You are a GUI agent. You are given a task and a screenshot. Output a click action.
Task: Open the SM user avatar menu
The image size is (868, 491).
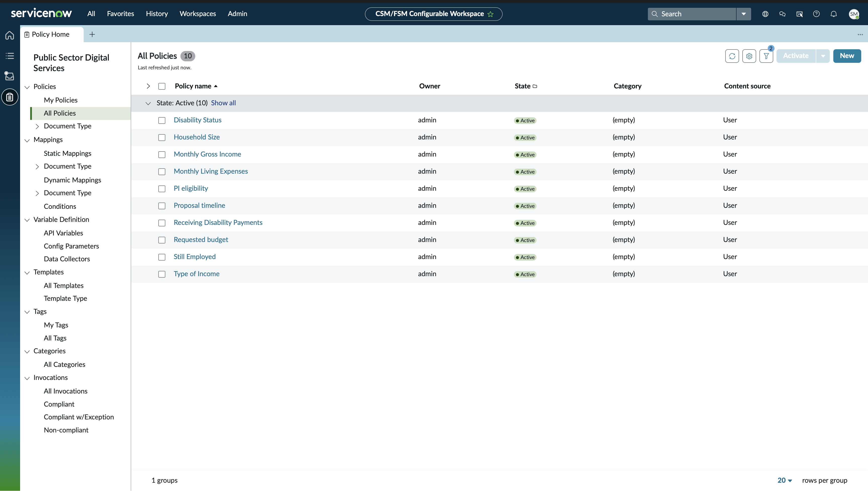point(854,14)
